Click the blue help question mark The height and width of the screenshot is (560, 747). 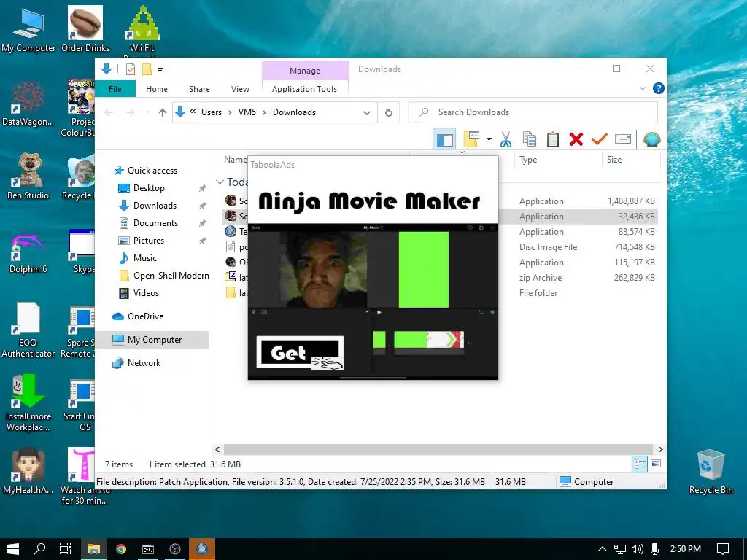659,88
